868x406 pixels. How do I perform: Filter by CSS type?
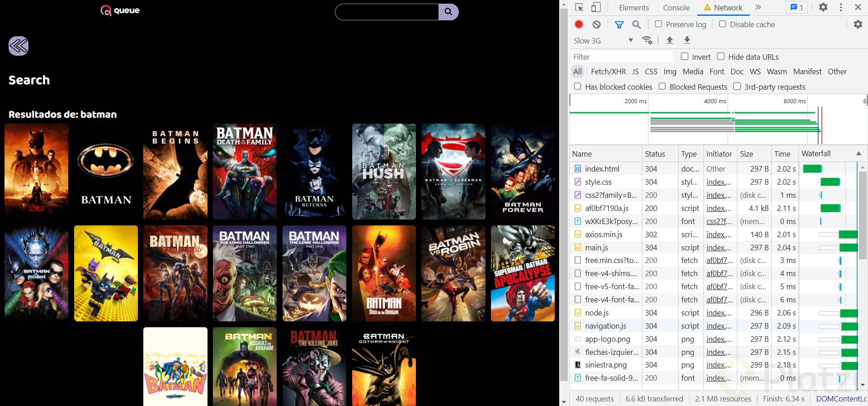(651, 72)
